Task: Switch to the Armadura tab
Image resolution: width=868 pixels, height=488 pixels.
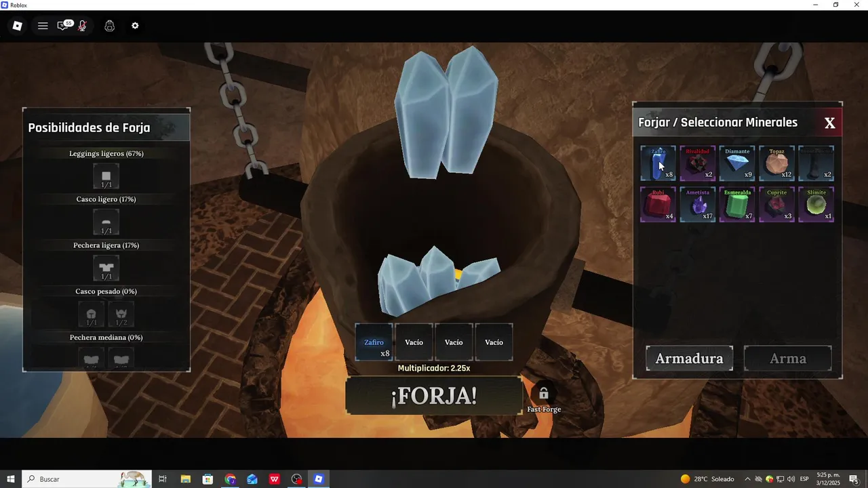Action: tap(689, 359)
